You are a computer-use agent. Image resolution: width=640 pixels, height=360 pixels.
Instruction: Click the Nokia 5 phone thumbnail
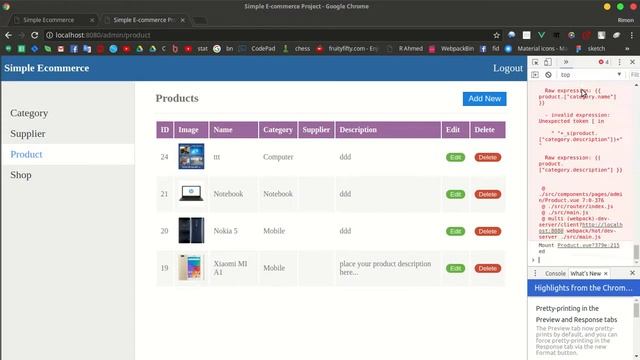point(191,231)
